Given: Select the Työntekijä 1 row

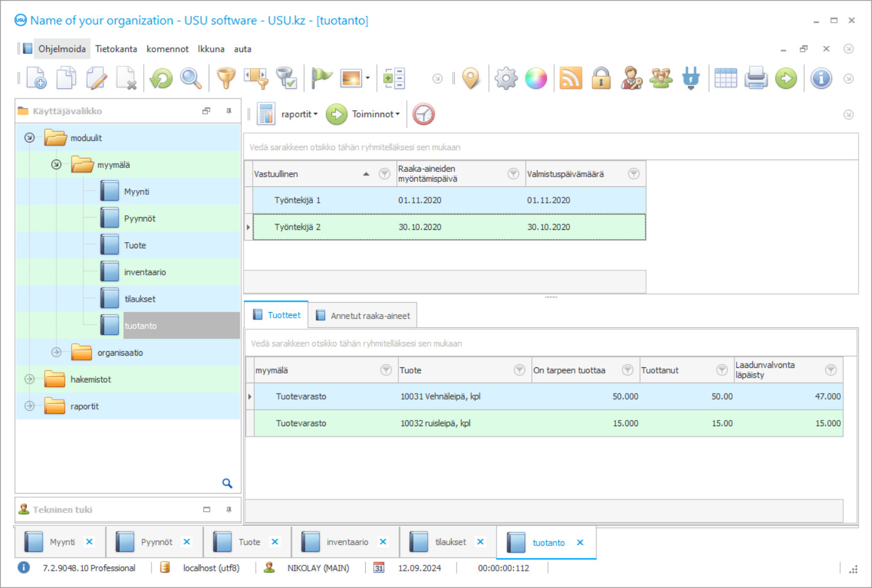Looking at the screenshot, I should click(449, 200).
